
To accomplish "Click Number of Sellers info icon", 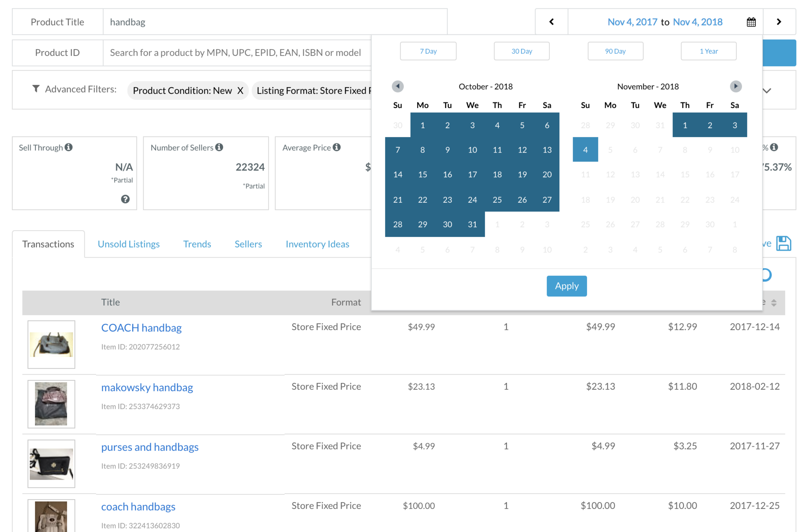I will pos(219,147).
